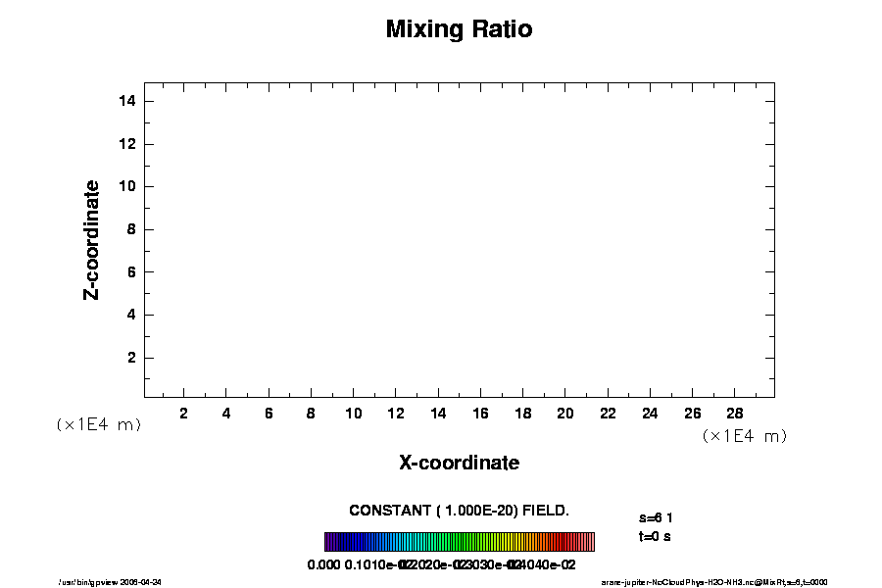Click tick label 8 on the Z axis
The height and width of the screenshot is (588, 882).
point(130,229)
